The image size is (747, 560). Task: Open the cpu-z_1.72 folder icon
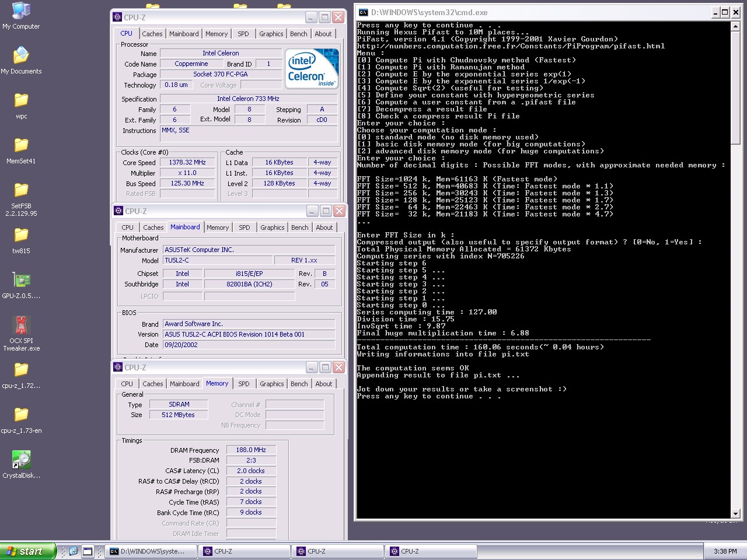pyautogui.click(x=21, y=369)
